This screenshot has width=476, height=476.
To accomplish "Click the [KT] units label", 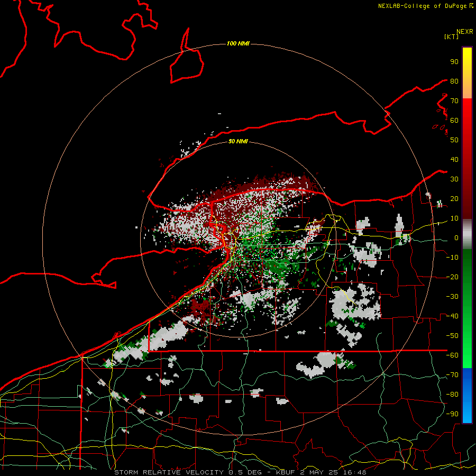I will point(452,36).
